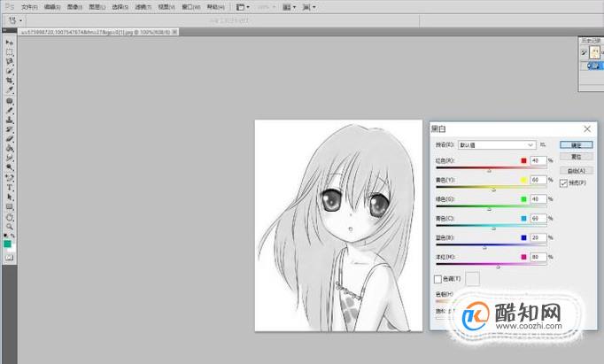This screenshot has height=364, width=604.
Task: Select the Crop tool
Action: pyautogui.click(x=9, y=81)
